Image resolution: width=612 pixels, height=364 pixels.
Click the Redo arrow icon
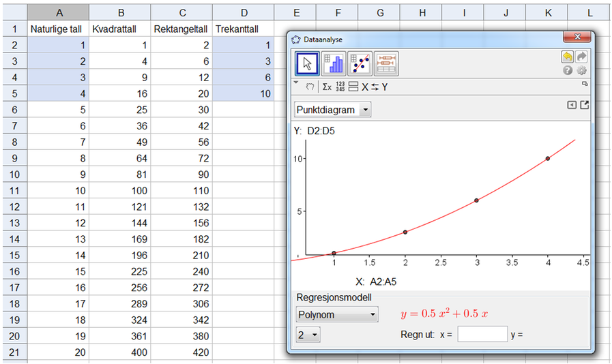(x=581, y=57)
